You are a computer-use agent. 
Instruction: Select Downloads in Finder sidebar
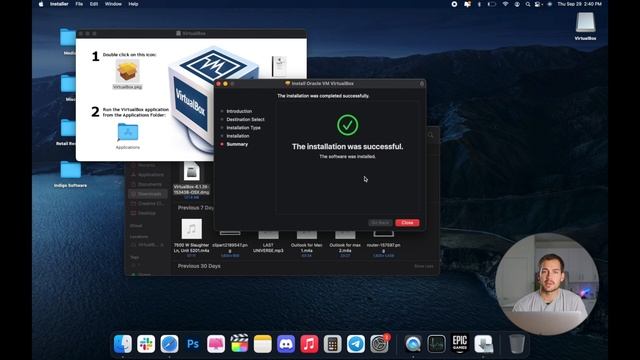[148, 194]
